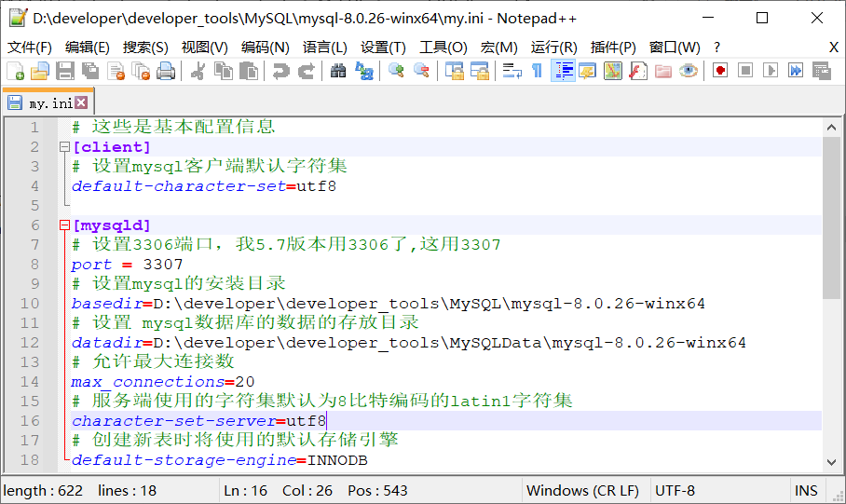Click the New file toolbar icon
This screenshot has width=846, height=504.
pos(16,71)
